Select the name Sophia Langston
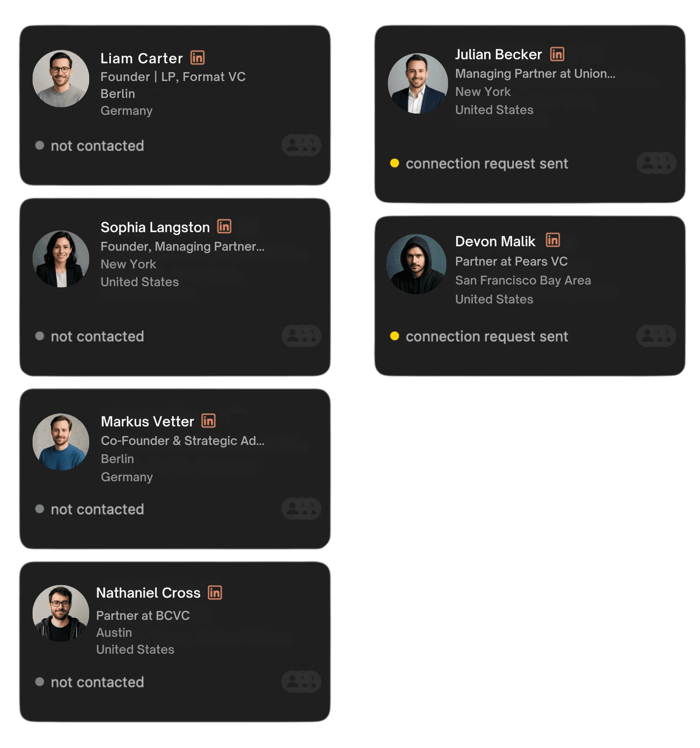This screenshot has width=700, height=748. coord(155,227)
